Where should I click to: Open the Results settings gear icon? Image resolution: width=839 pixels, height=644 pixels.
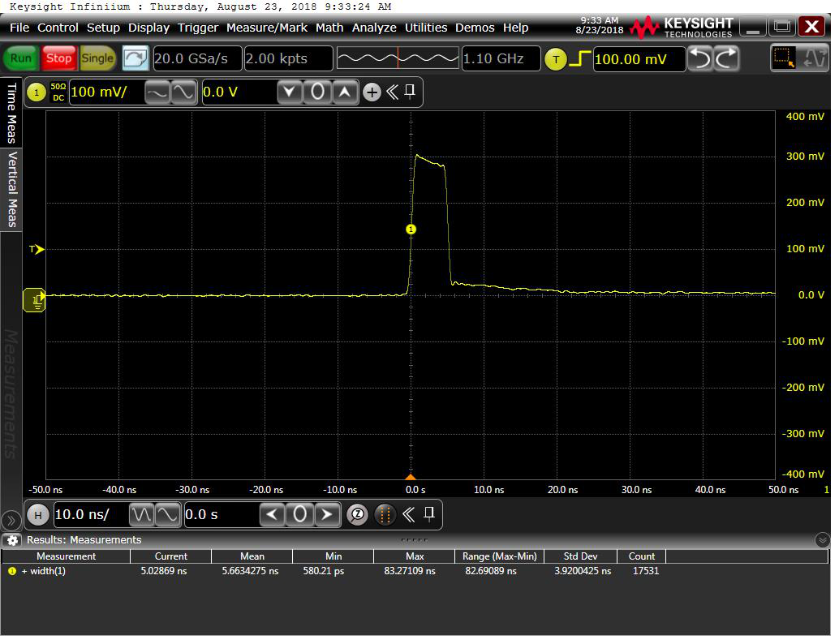click(12, 540)
